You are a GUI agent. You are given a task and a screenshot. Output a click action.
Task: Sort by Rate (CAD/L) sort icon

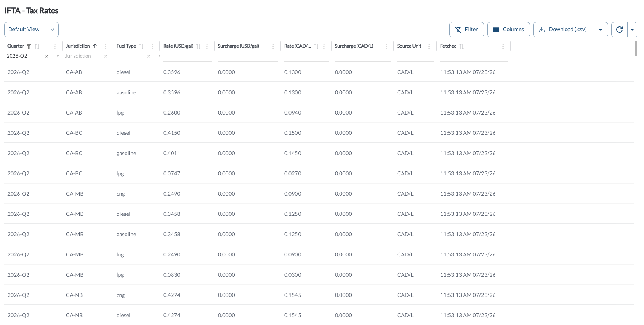click(x=316, y=46)
